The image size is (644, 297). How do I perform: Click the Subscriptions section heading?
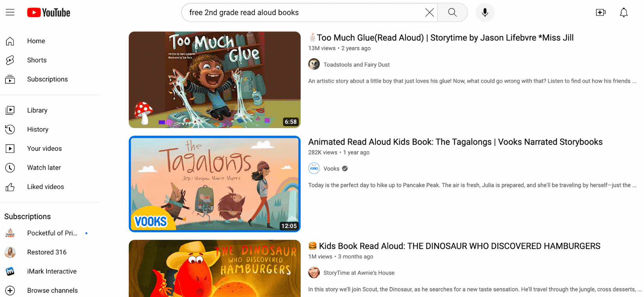pyautogui.click(x=27, y=216)
